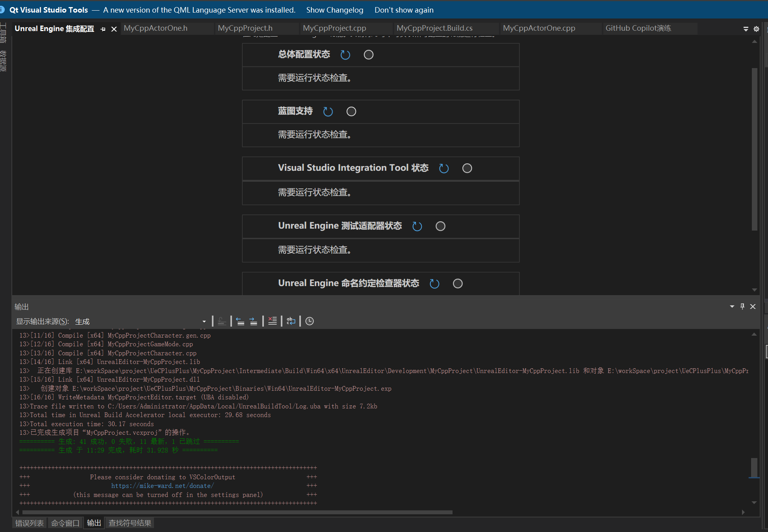768x532 pixels.
Task: Toggle word wrap in output panel
Action: [x=291, y=321]
